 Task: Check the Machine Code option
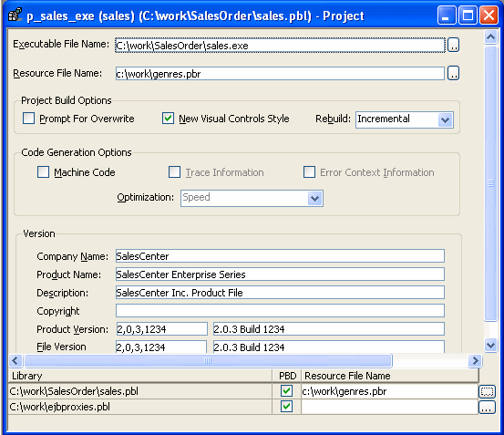pyautogui.click(x=43, y=172)
